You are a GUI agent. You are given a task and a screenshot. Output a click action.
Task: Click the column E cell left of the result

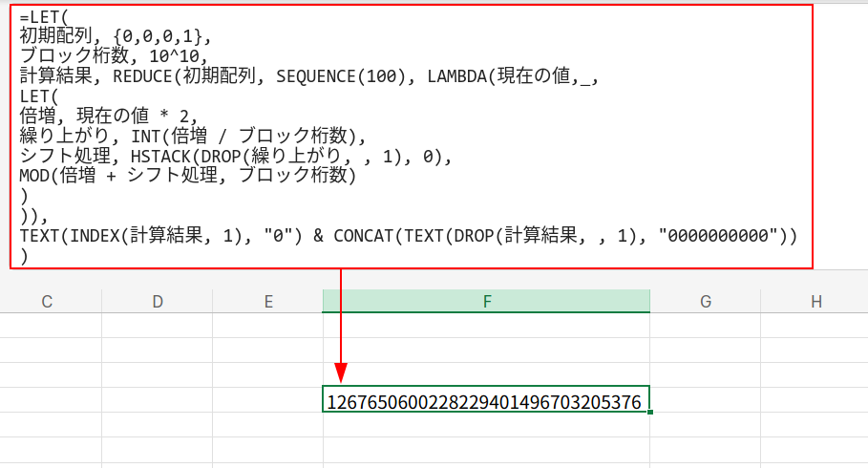(268, 400)
